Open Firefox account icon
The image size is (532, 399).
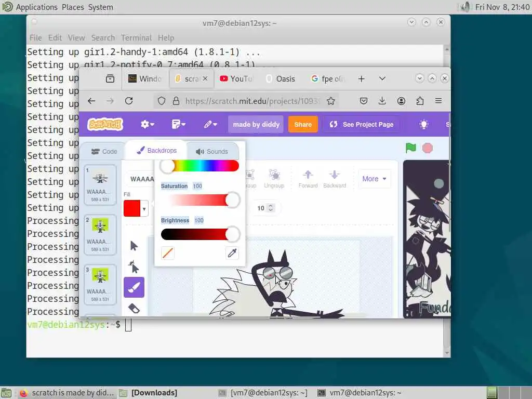[x=401, y=101]
